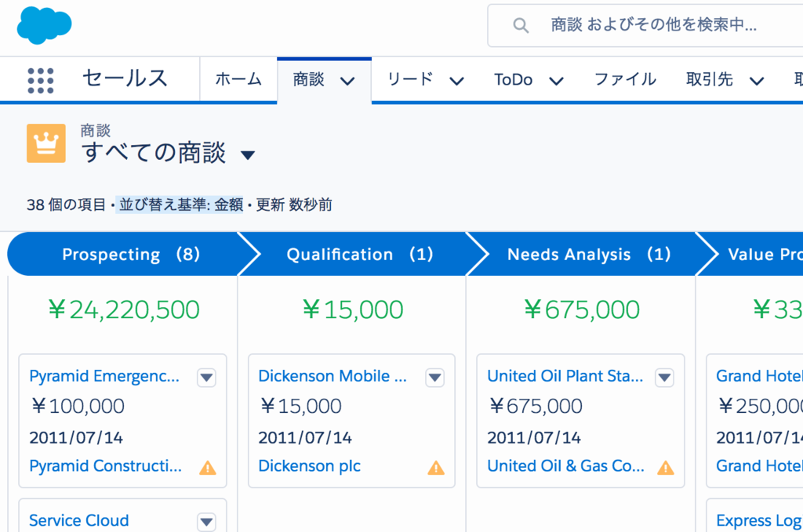Click warning icon on Pyramid Emergency card
803x532 pixels.
tap(207, 468)
